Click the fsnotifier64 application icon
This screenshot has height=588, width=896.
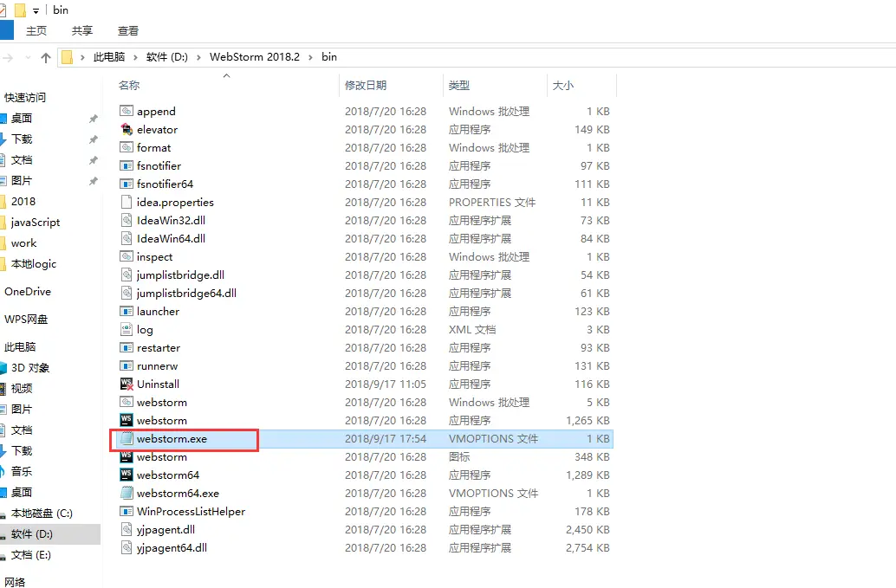coord(127,184)
